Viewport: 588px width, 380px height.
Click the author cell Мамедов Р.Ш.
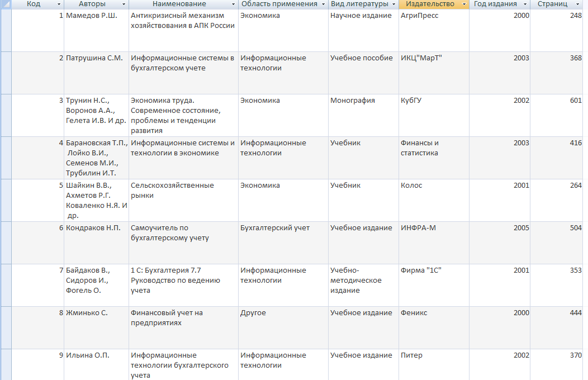(x=96, y=30)
